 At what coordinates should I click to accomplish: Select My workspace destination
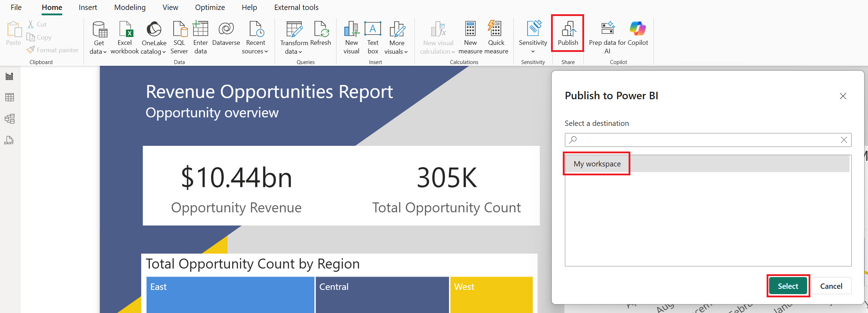coord(707,164)
